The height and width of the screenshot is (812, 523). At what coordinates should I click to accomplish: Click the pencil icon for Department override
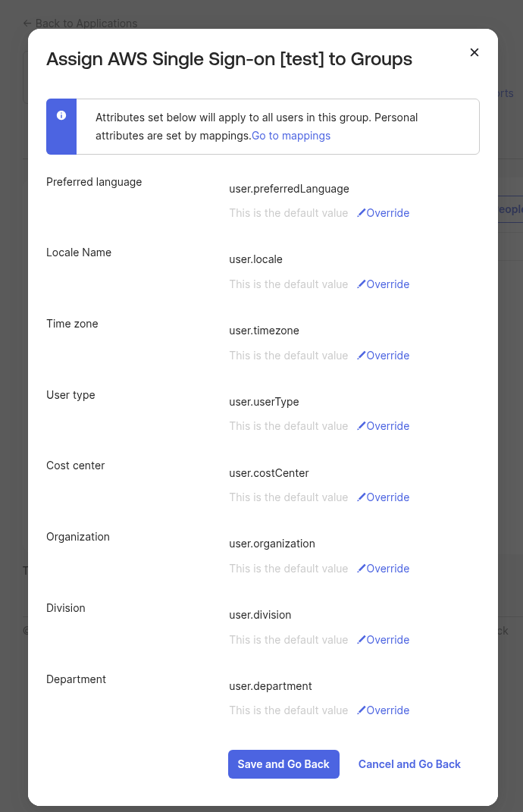[x=362, y=710]
